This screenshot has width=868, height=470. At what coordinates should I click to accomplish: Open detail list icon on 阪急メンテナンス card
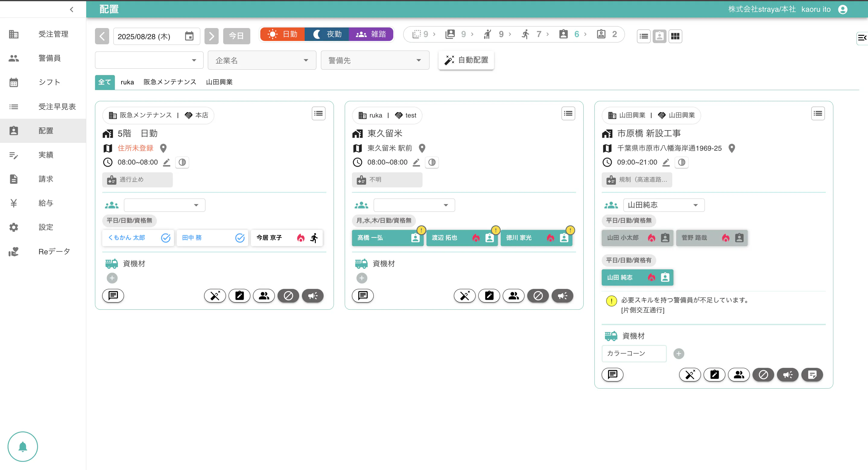coord(318,114)
